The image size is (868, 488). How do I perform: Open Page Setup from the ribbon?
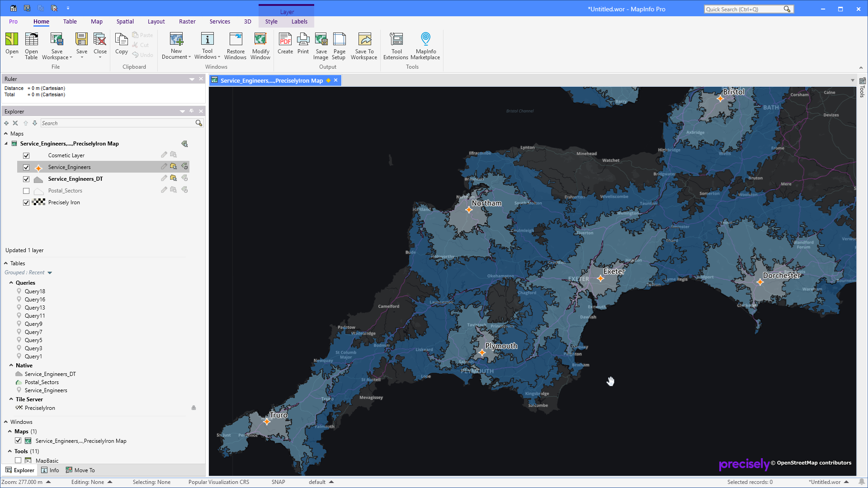tap(339, 39)
